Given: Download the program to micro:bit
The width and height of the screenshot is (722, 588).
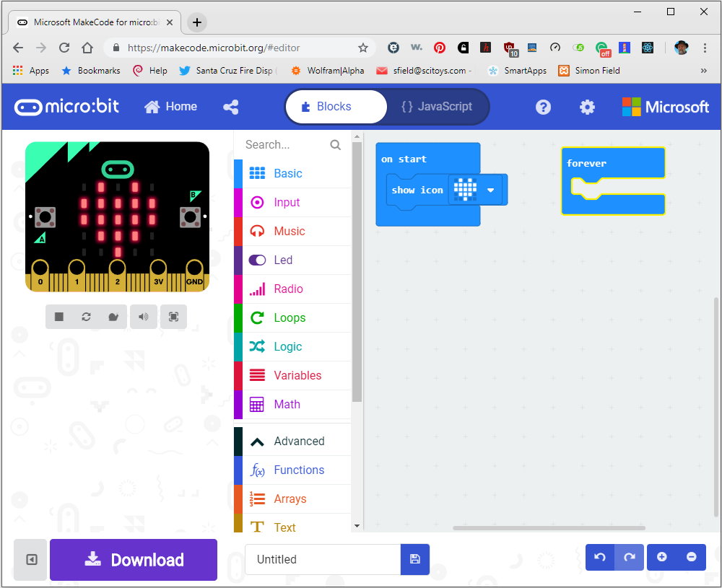Looking at the screenshot, I should 134,559.
